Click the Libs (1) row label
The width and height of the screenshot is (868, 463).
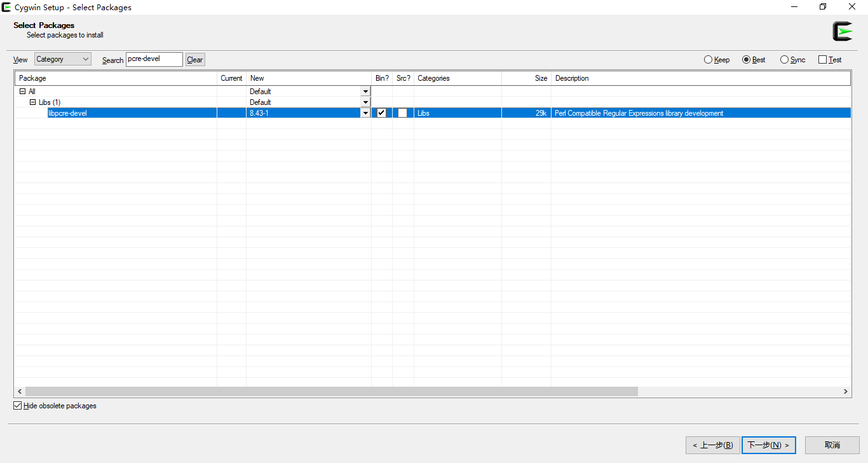point(50,102)
